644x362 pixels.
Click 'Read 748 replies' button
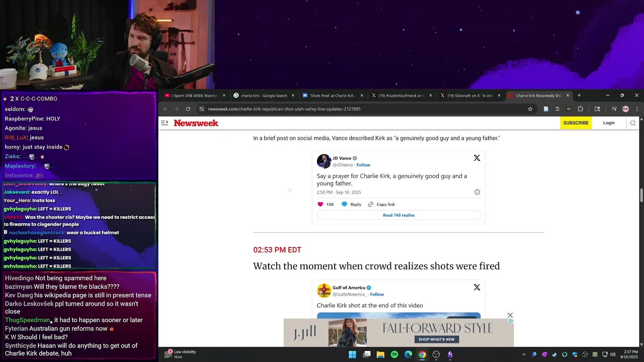click(x=398, y=215)
